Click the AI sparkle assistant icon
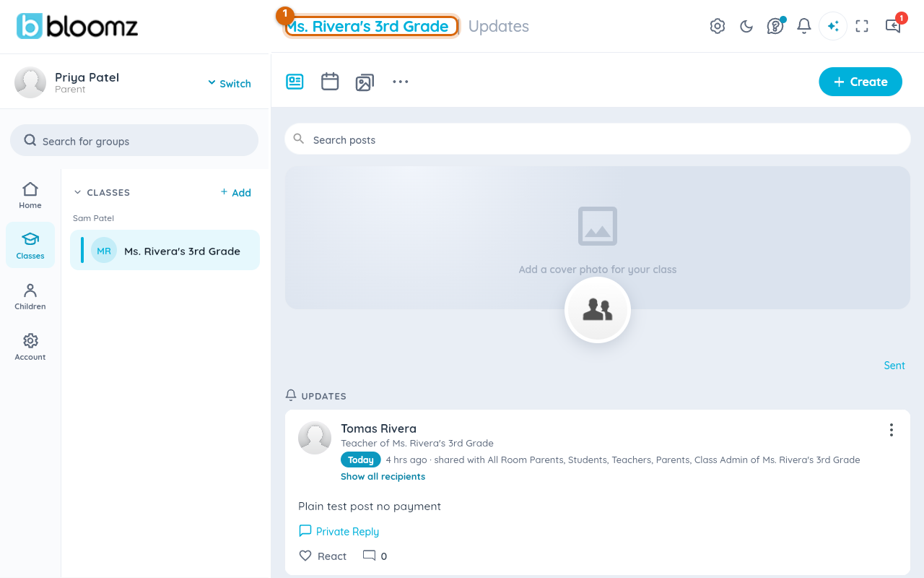The image size is (924, 578). tap(833, 26)
